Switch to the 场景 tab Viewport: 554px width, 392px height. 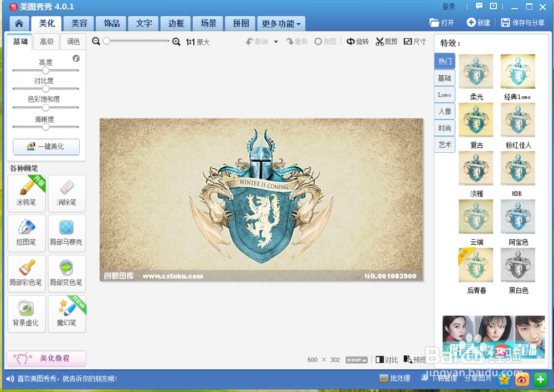click(208, 24)
